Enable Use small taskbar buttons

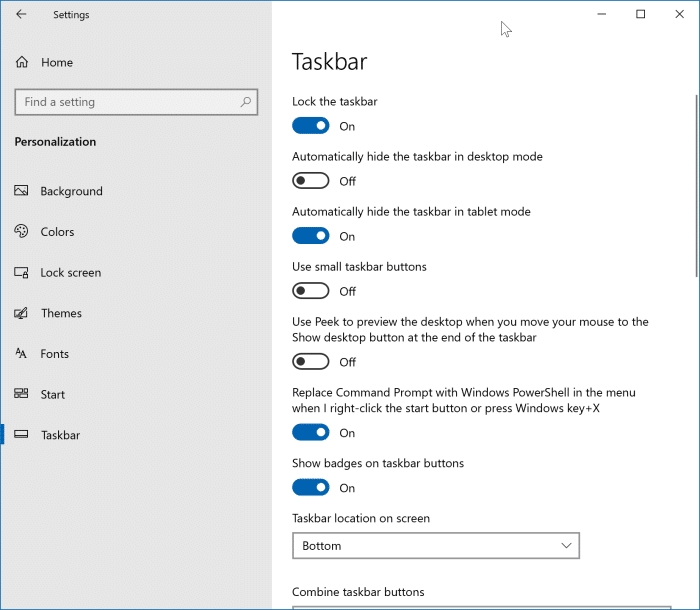311,291
